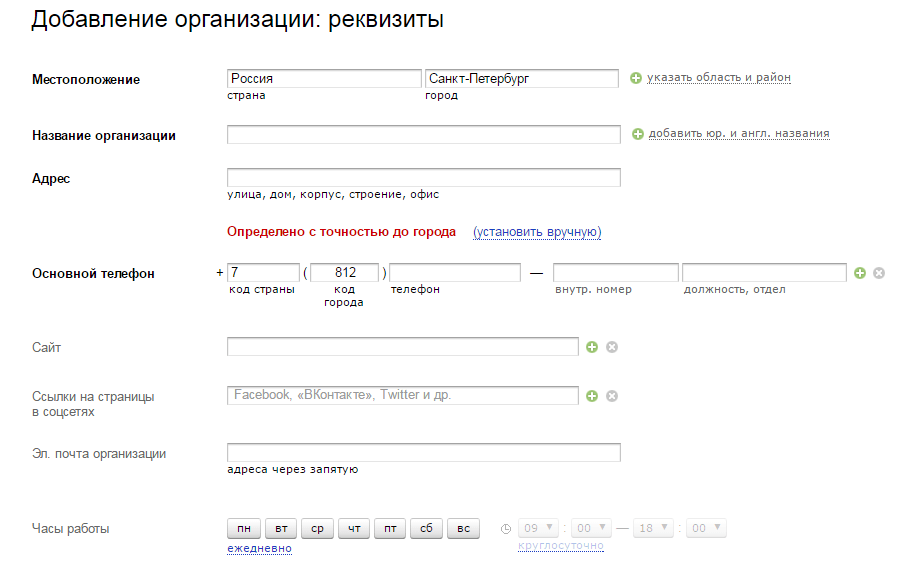915x582 pixels.
Task: Expand closing minutes dropdown at end
Action: point(706,528)
